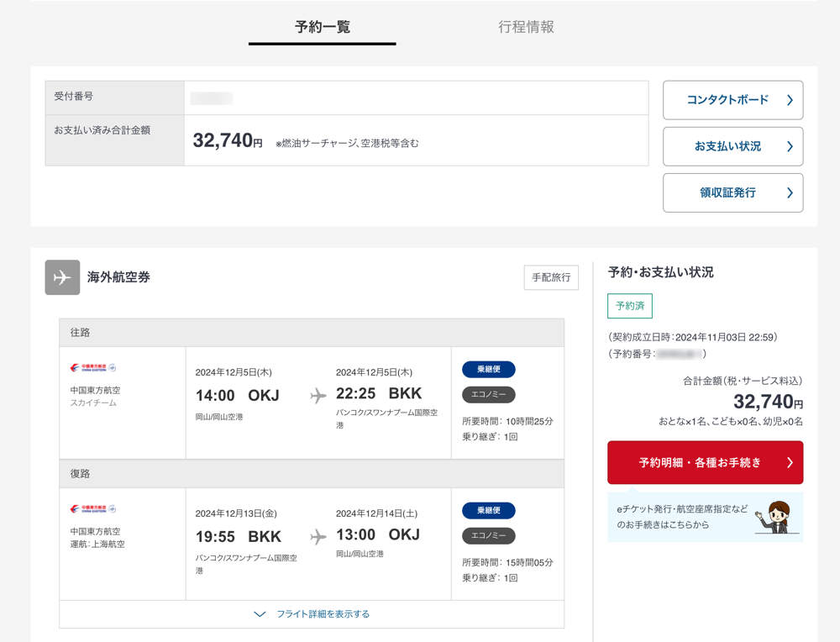
Task: Click the エコノミー badge on return flight
Action: [x=488, y=536]
